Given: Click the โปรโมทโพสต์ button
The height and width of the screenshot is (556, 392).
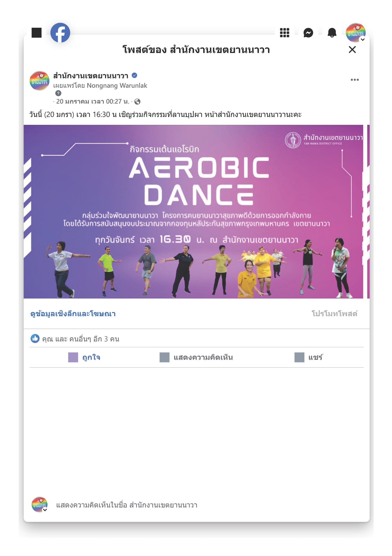Looking at the screenshot, I should [x=334, y=313].
